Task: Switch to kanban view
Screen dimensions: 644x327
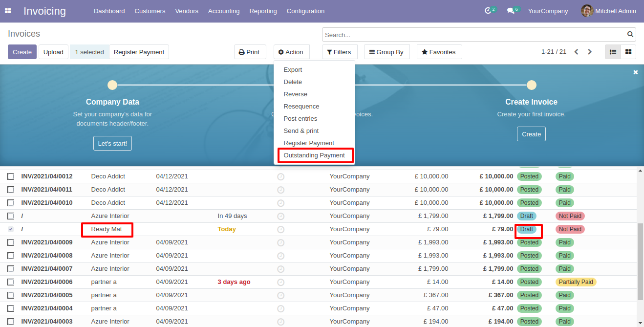Action: (628, 52)
